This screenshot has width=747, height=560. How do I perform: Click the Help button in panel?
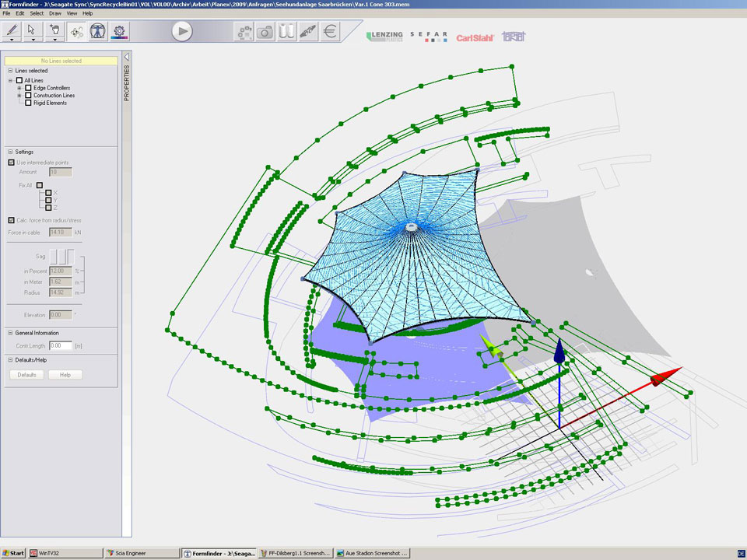[x=65, y=375]
